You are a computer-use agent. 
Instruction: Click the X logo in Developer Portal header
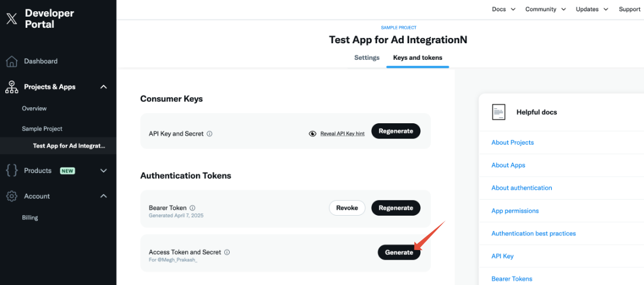[x=12, y=19]
